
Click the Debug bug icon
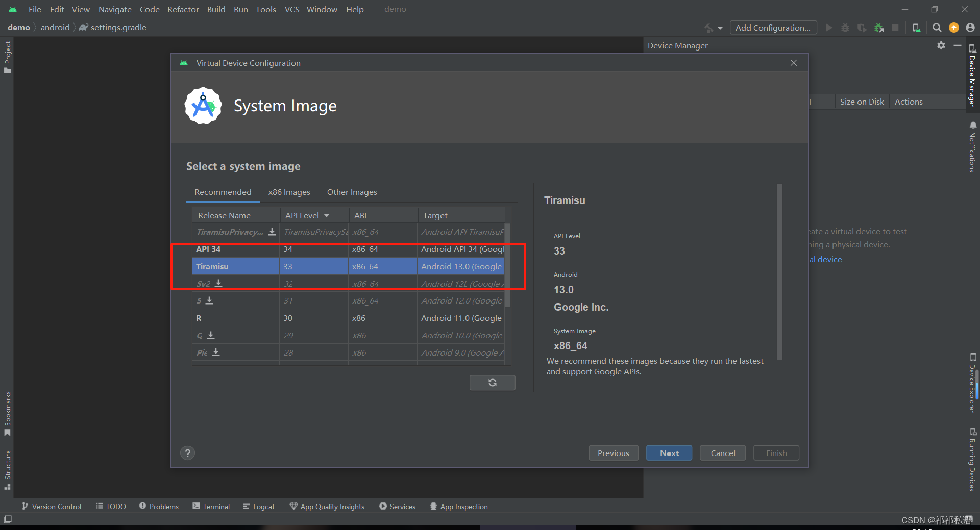click(845, 28)
